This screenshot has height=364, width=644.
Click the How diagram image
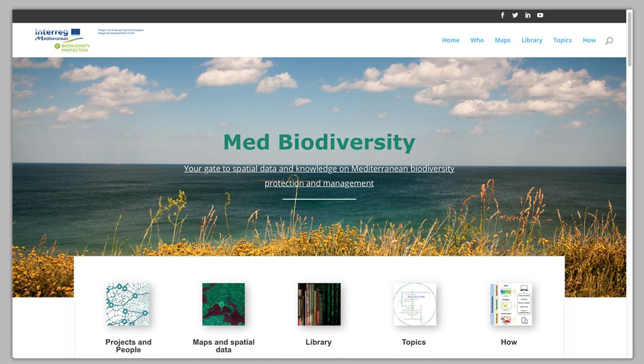coord(510,304)
